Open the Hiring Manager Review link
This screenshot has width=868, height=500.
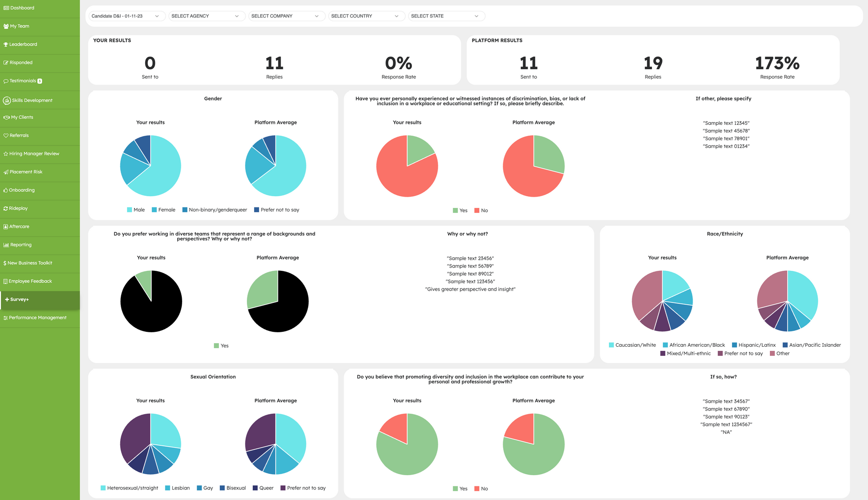pyautogui.click(x=40, y=154)
